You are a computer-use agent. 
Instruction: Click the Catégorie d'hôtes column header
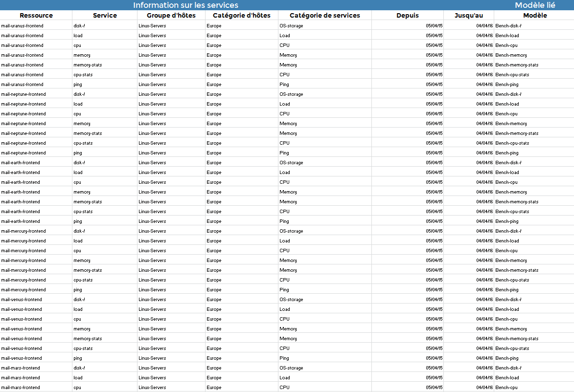[241, 15]
